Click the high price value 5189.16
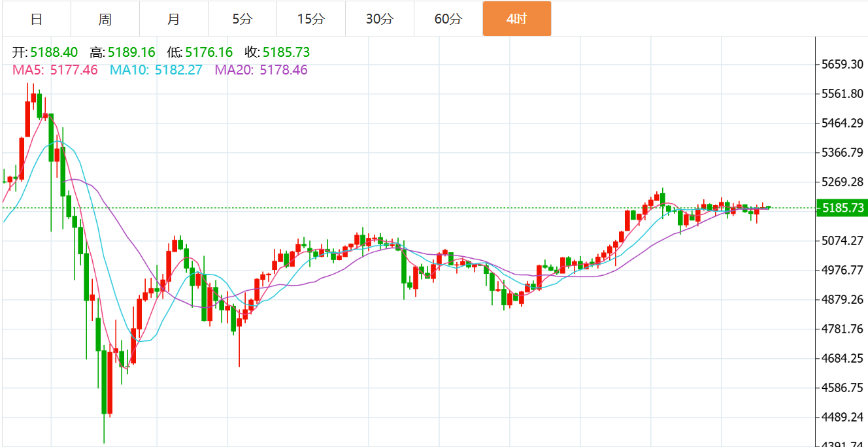The width and height of the screenshot is (868, 447). coord(131,52)
